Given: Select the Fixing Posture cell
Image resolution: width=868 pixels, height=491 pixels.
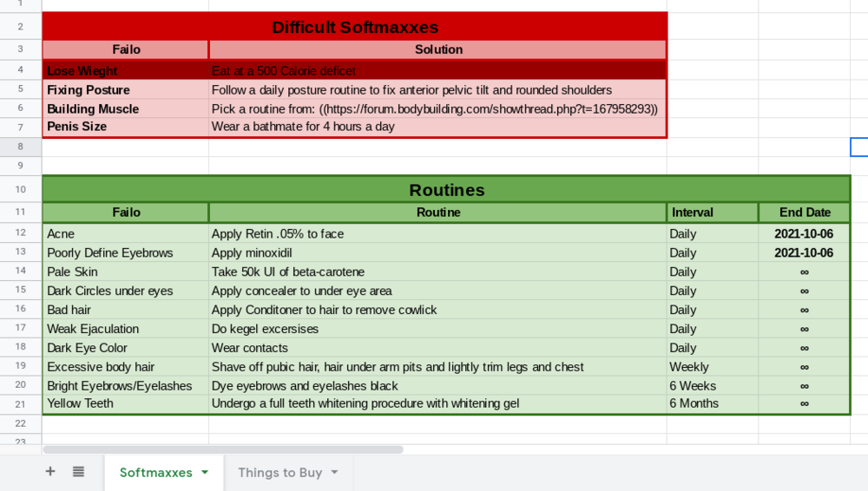Looking at the screenshot, I should 125,90.
